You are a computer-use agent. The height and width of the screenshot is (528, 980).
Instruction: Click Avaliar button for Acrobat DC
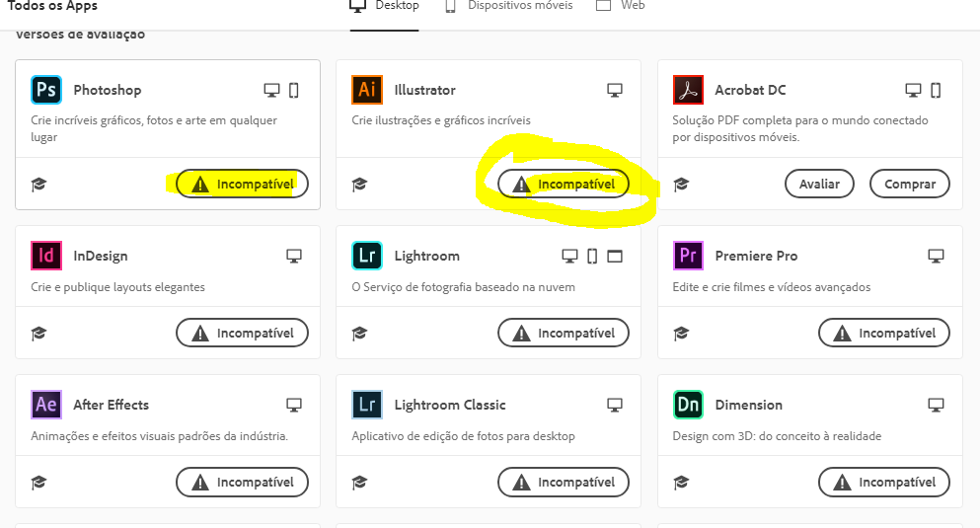tap(819, 184)
